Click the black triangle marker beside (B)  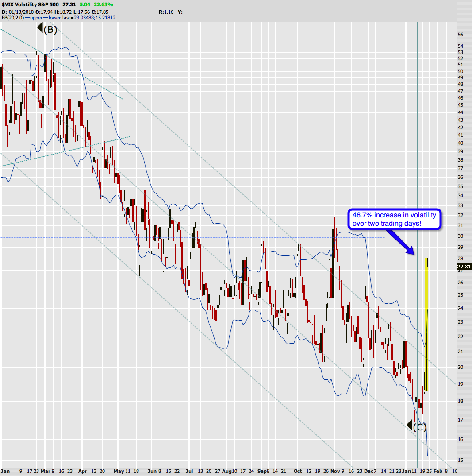(x=39, y=29)
